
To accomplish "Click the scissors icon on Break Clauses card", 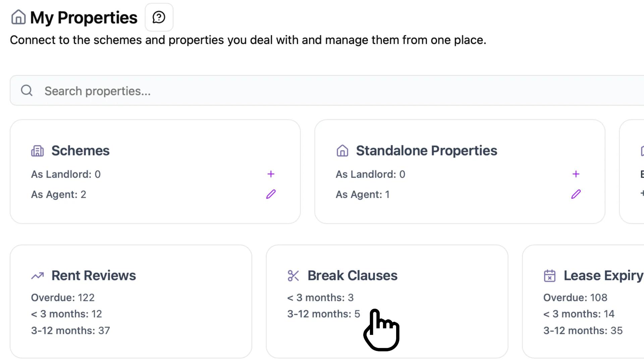I will 293,275.
